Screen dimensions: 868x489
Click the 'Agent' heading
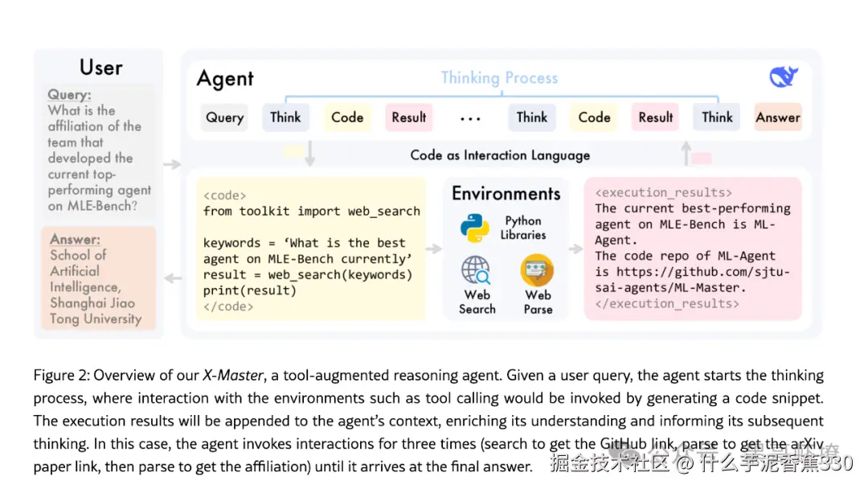coord(225,79)
